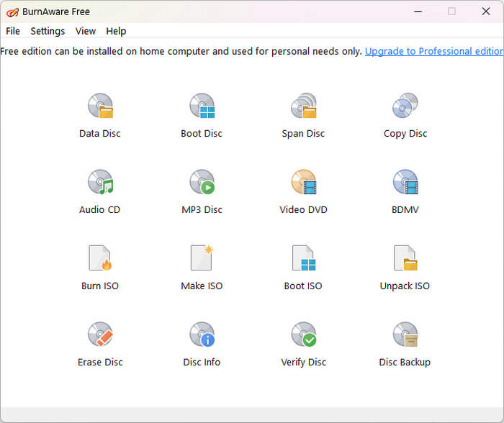Open the Erase Disc tool icon
Screen dimensions: 504x423
(100, 334)
